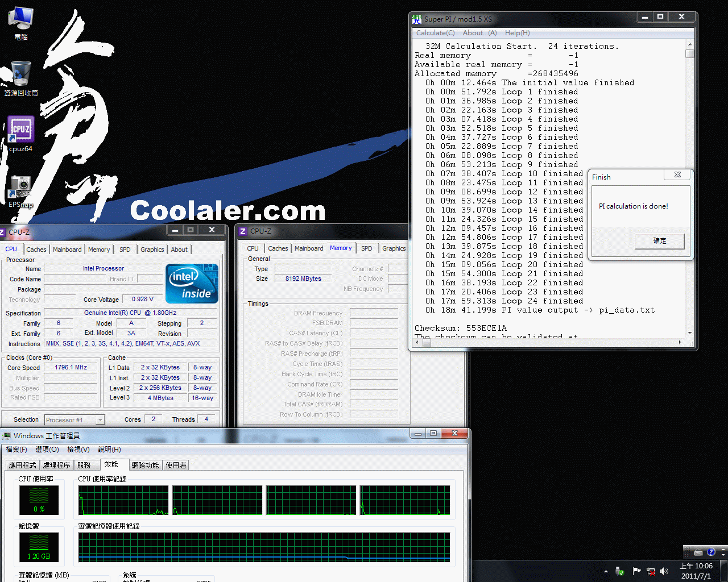
Task: Open CPU tab in CPU-Z window showing memory timings
Action: 253,248
